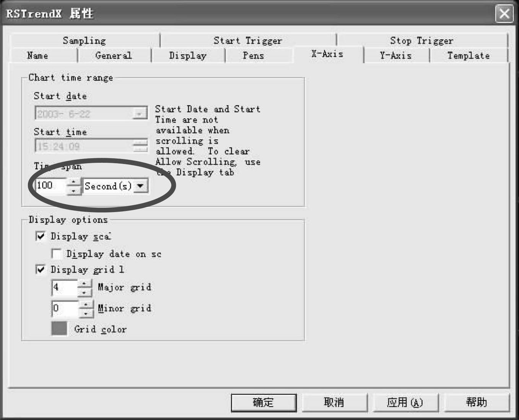The image size is (519, 420).
Task: Select the Name tab
Action: click(x=37, y=55)
